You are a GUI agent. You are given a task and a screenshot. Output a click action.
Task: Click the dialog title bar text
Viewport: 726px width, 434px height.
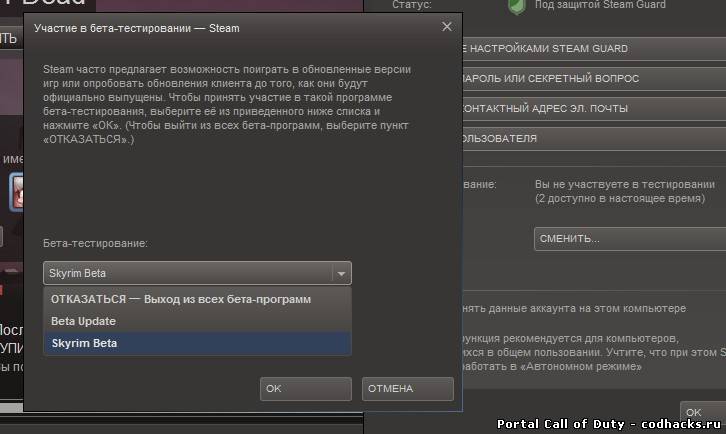137,28
